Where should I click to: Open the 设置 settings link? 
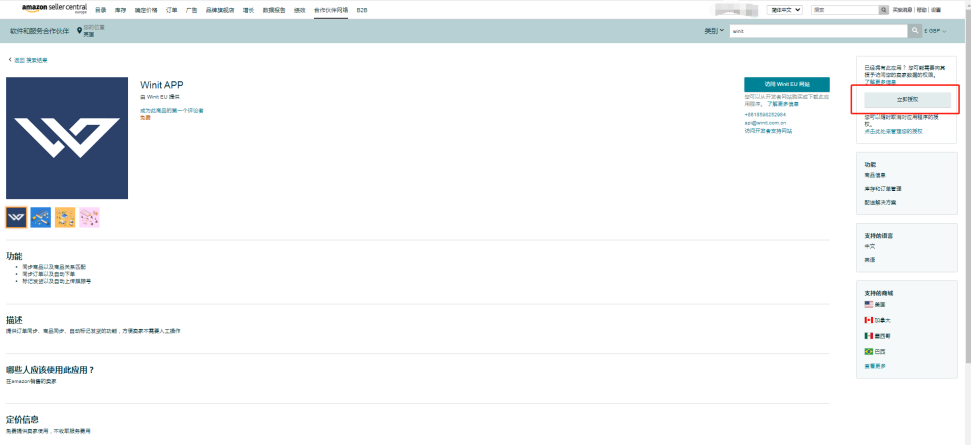point(936,10)
